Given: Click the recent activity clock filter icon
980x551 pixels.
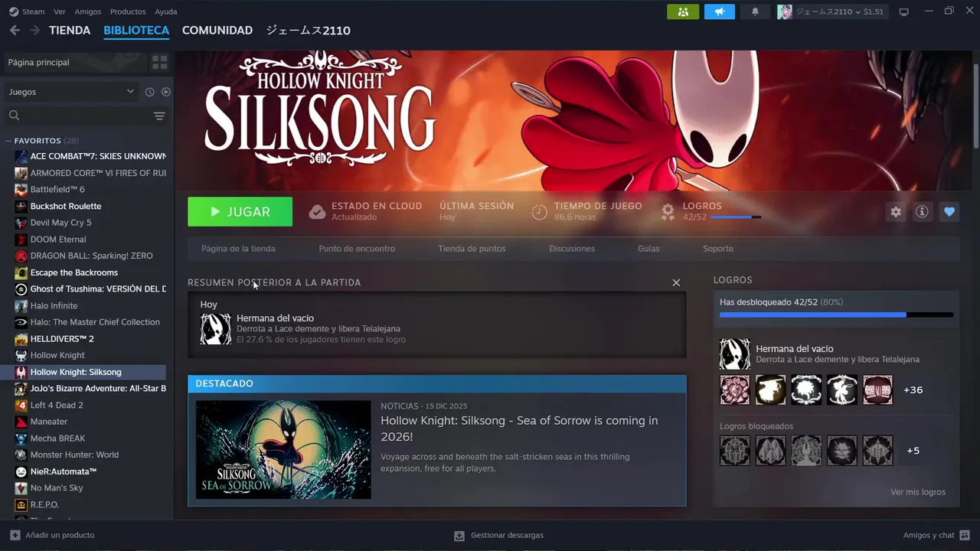Looking at the screenshot, I should (150, 92).
